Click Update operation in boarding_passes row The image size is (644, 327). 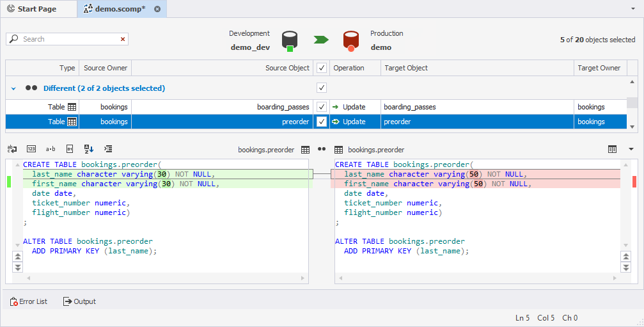pyautogui.click(x=354, y=107)
